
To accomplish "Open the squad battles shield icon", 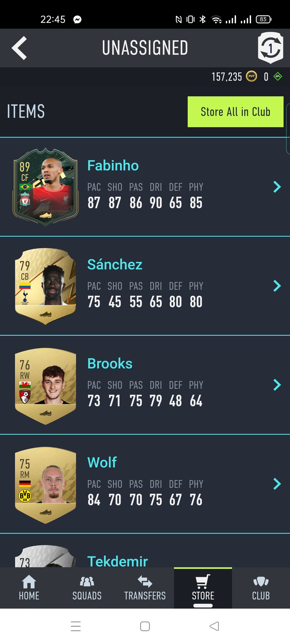I will pyautogui.click(x=271, y=48).
